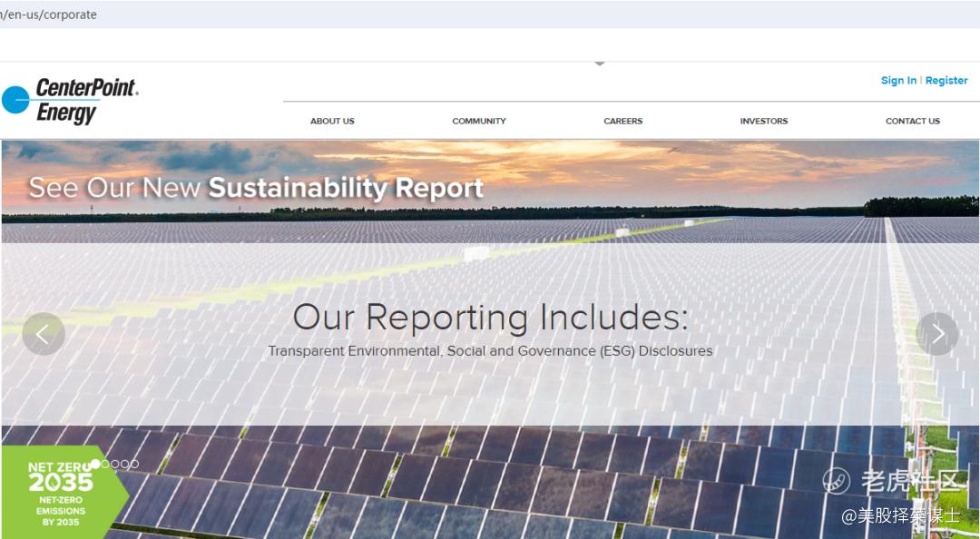Select the third carousel indicator dot
980x539 pixels.
115,464
